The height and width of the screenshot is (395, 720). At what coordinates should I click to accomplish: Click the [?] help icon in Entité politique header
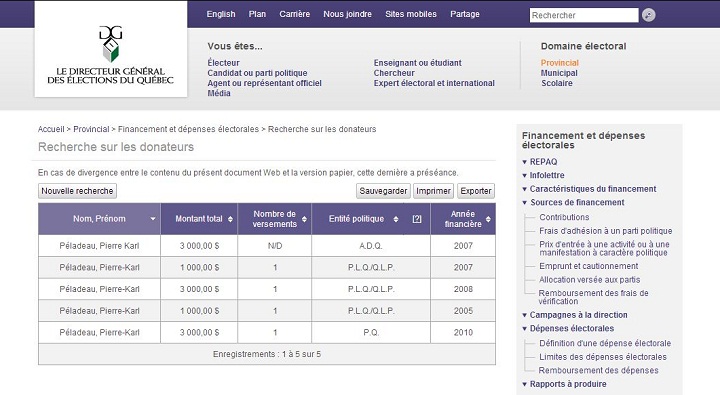[417, 219]
